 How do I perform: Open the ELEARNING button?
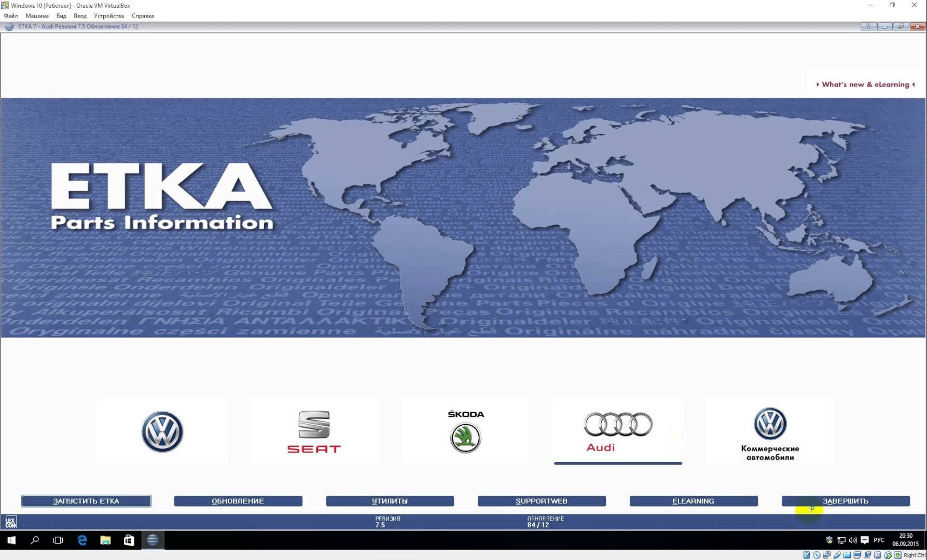coord(694,501)
